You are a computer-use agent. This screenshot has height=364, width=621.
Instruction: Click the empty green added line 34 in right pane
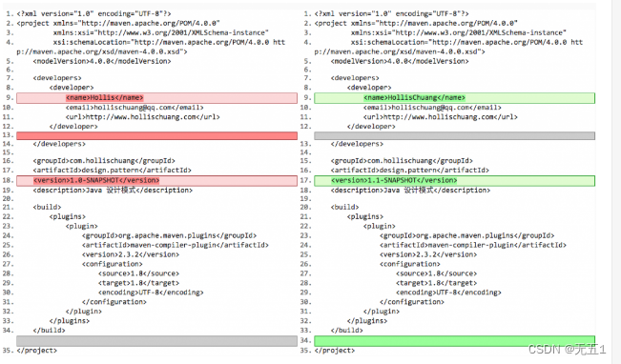tap(455, 340)
